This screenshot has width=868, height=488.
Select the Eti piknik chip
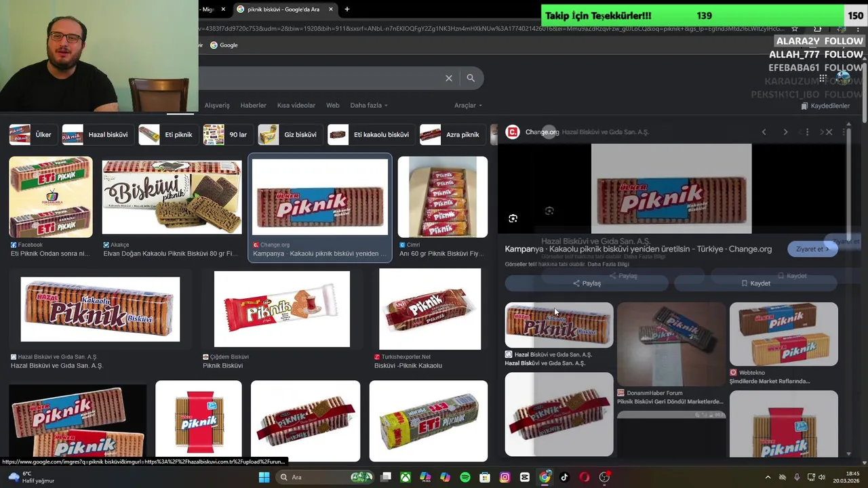tap(167, 134)
